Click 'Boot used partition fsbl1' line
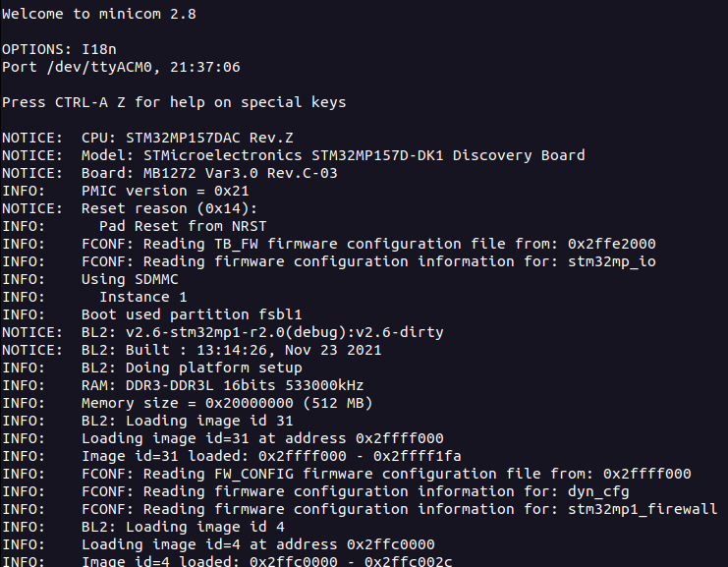Image resolution: width=728 pixels, height=567 pixels. click(x=152, y=314)
